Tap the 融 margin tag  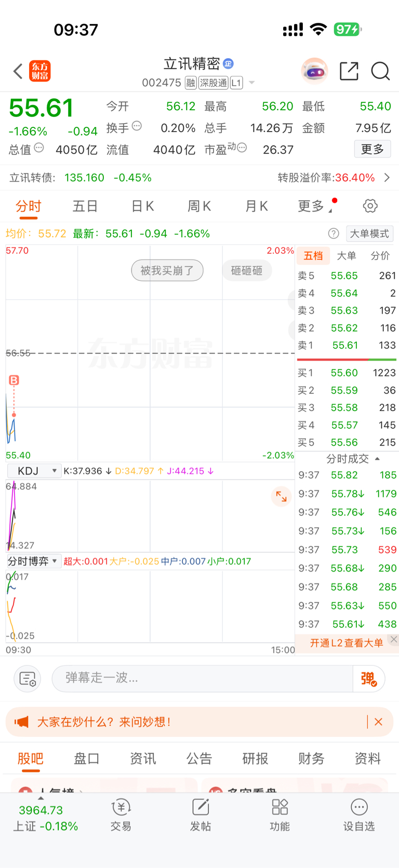coord(191,83)
